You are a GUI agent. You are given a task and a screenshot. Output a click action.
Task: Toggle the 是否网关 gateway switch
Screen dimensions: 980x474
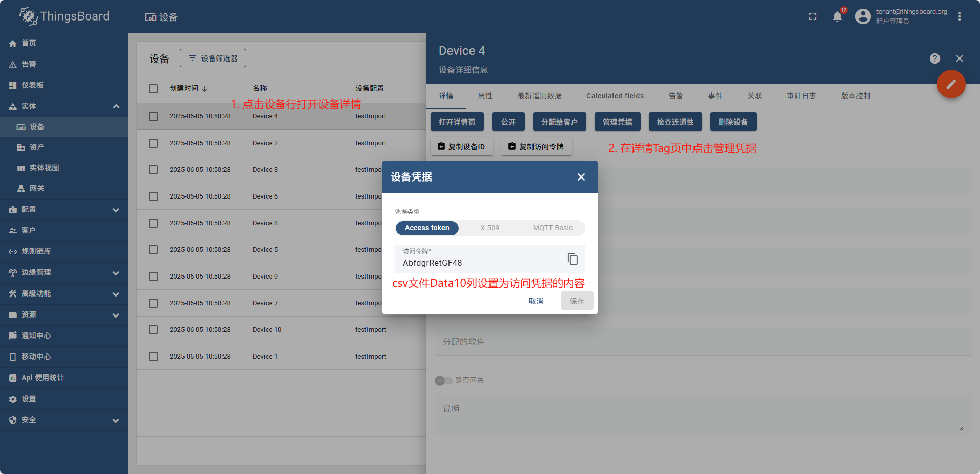pyautogui.click(x=443, y=381)
